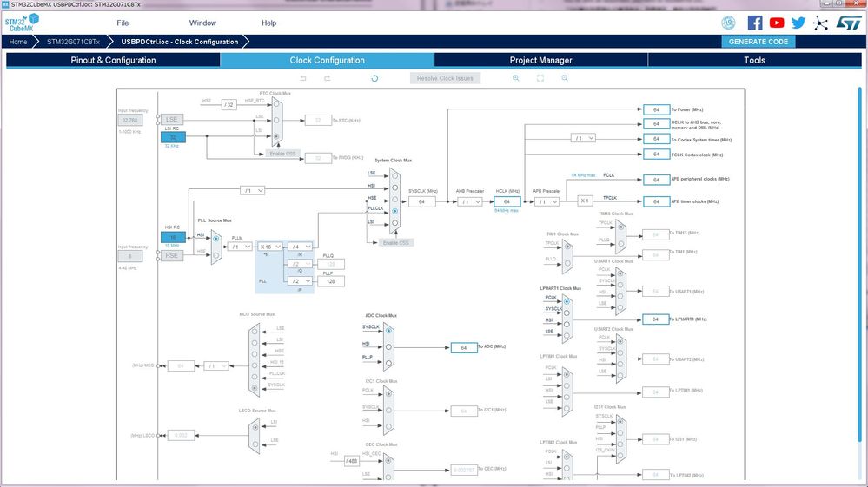Click Enable CSS under RTC Clock Mux
Image resolution: width=868 pixels, height=487 pixels.
(x=282, y=154)
